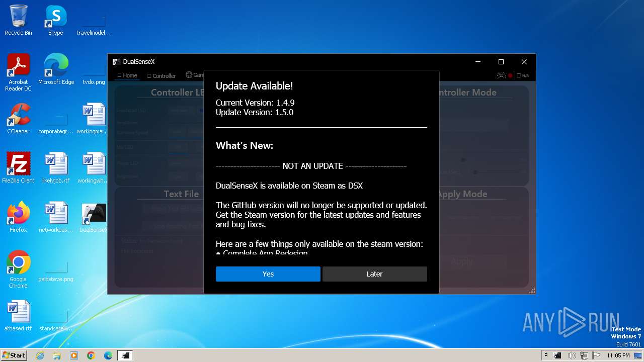Choose Later to postpone the update

click(374, 274)
